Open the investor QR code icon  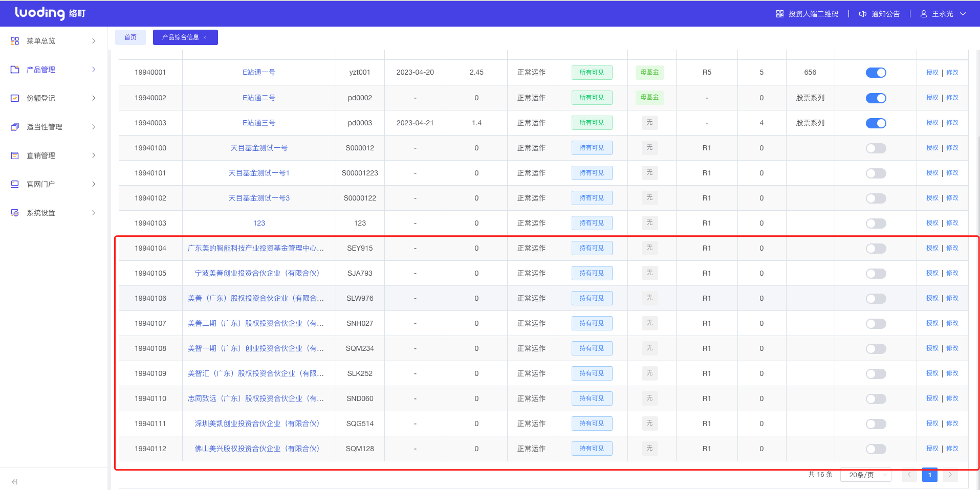779,14
